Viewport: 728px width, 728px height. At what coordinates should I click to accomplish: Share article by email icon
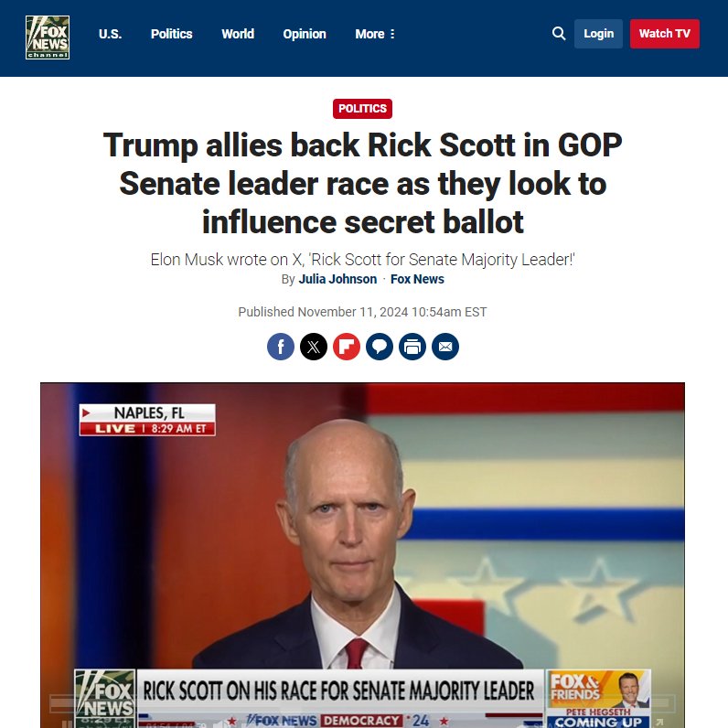click(445, 347)
